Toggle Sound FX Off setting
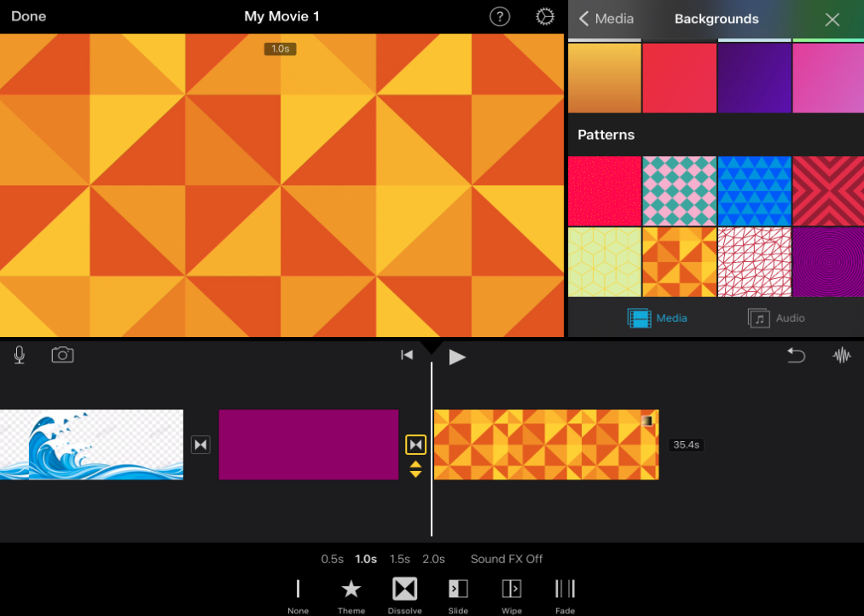 507,559
